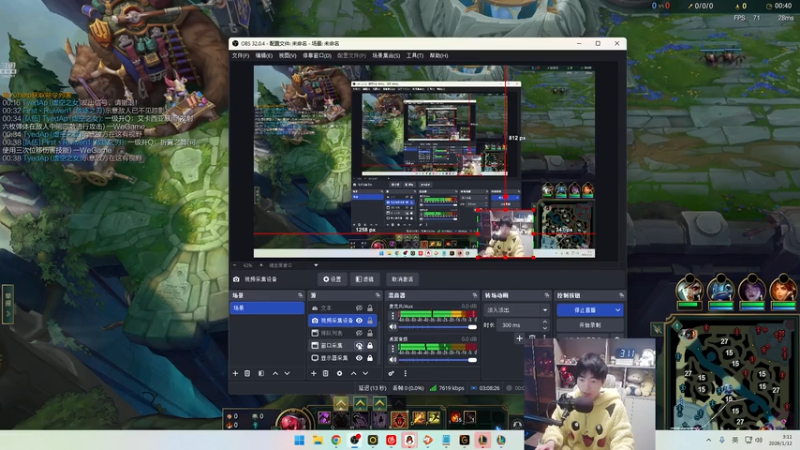Open the 停靠窗口(D) menu in OBS

point(317,56)
